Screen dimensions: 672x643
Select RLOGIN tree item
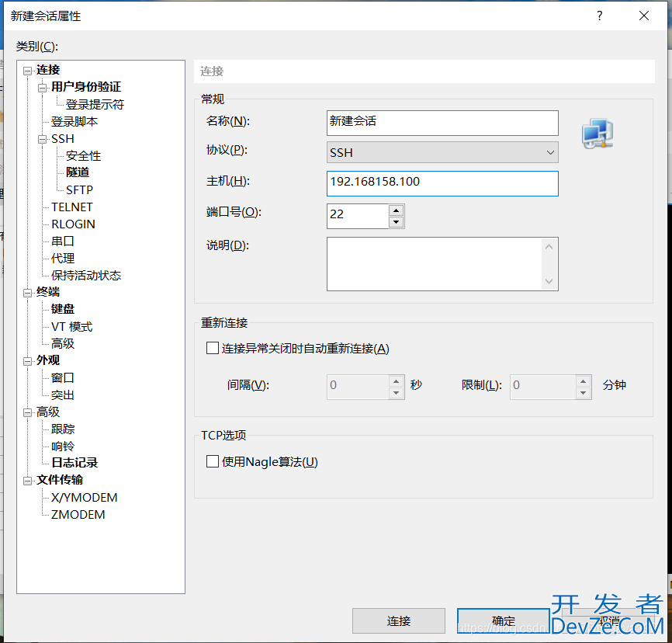73,224
